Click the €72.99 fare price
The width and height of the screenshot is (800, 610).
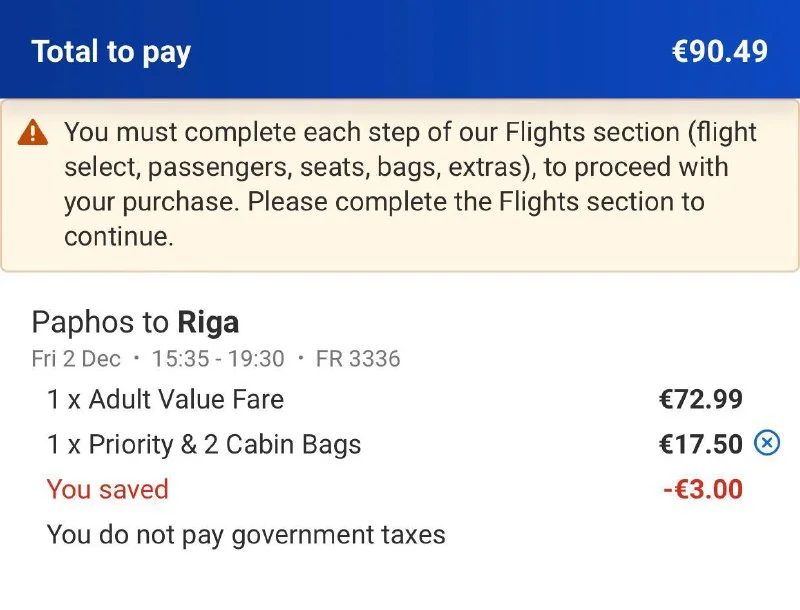coord(700,400)
